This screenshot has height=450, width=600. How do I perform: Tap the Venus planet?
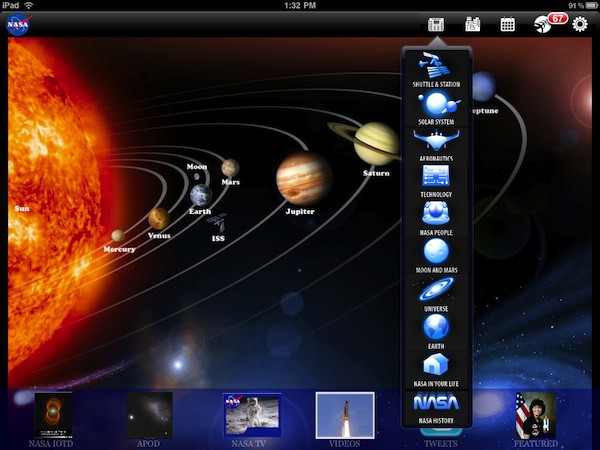pyautogui.click(x=159, y=219)
